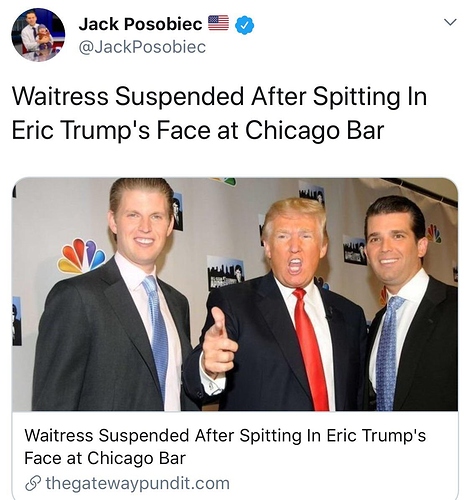Click the card title line 'Face at Chicago Bar'

[105, 458]
